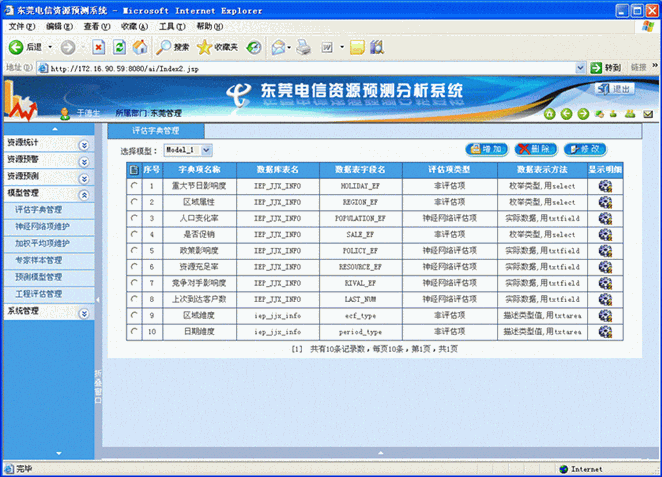Open the 文件(F) menu
This screenshot has width=662, height=477.
pos(22,26)
